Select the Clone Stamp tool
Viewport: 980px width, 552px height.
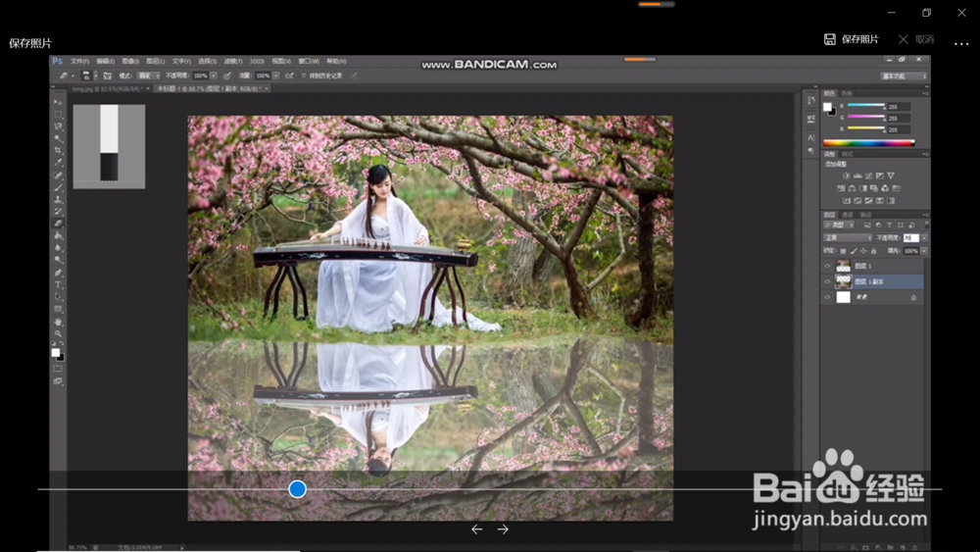(x=58, y=199)
